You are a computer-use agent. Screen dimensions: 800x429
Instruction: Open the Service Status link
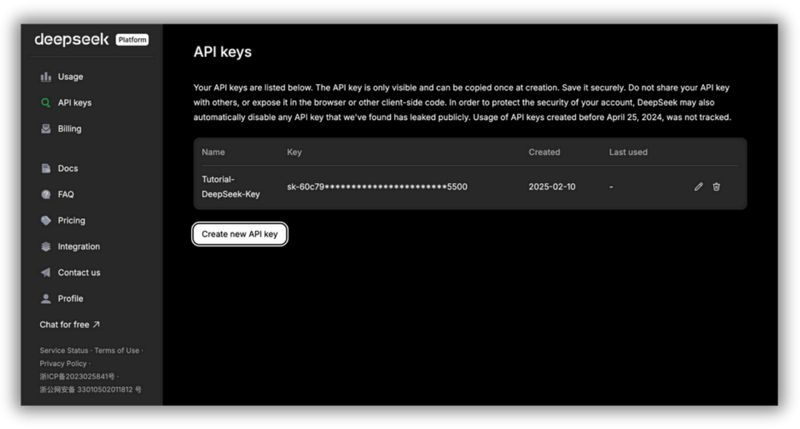click(x=64, y=350)
